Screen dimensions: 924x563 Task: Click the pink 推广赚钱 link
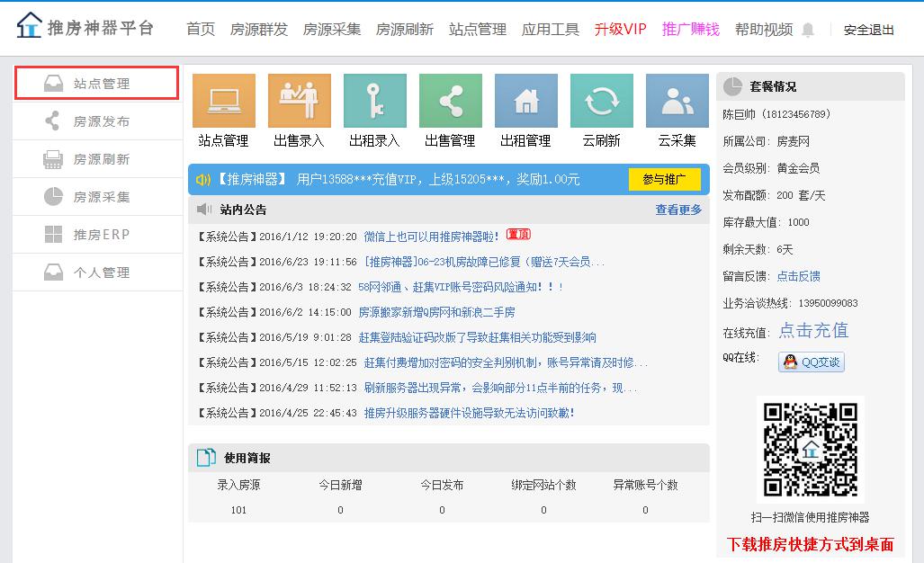pyautogui.click(x=691, y=30)
